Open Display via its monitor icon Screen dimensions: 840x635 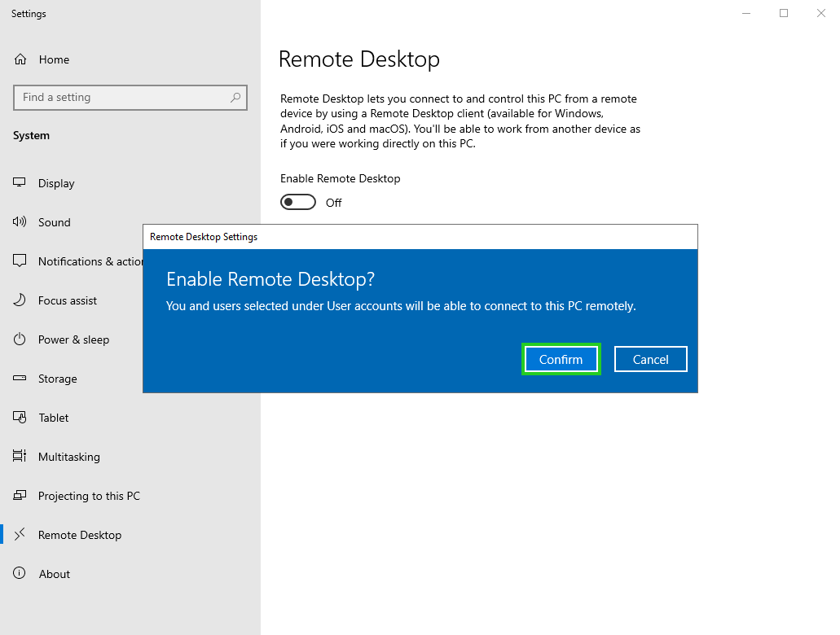tap(20, 183)
